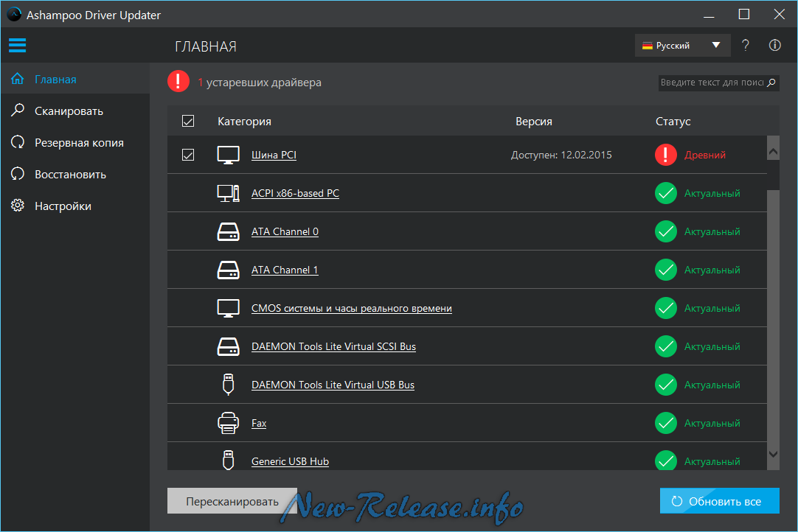798x532 pixels.
Task: Open the Русский language dropdown
Action: click(682, 45)
